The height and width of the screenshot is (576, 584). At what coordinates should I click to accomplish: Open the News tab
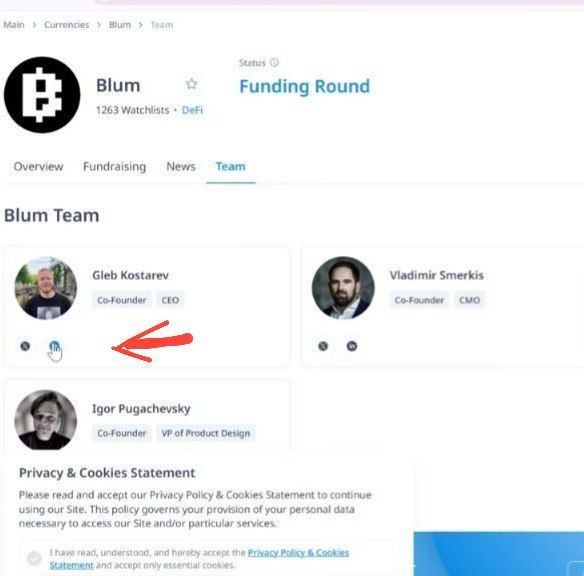[181, 166]
